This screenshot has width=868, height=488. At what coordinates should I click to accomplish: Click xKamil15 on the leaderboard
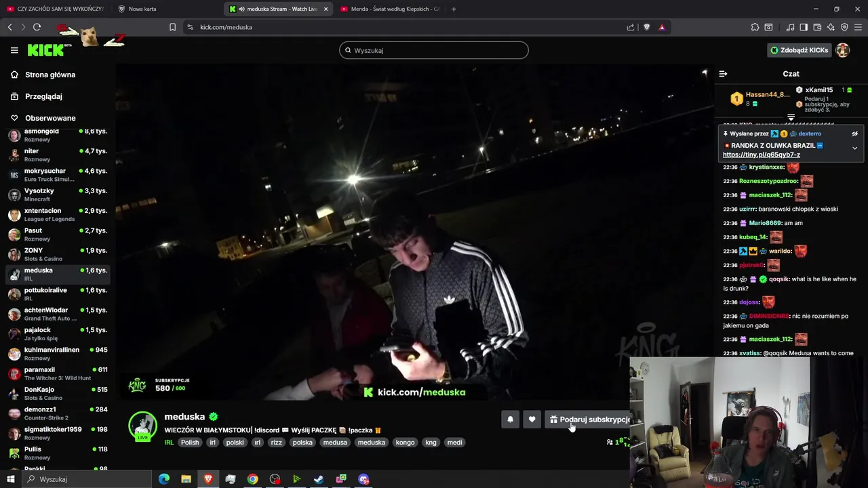click(818, 90)
